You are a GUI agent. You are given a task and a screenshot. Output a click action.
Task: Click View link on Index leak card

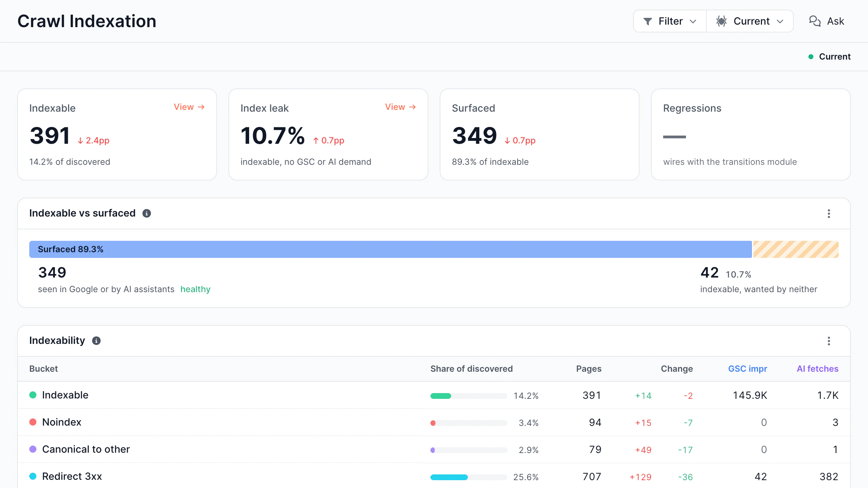400,107
